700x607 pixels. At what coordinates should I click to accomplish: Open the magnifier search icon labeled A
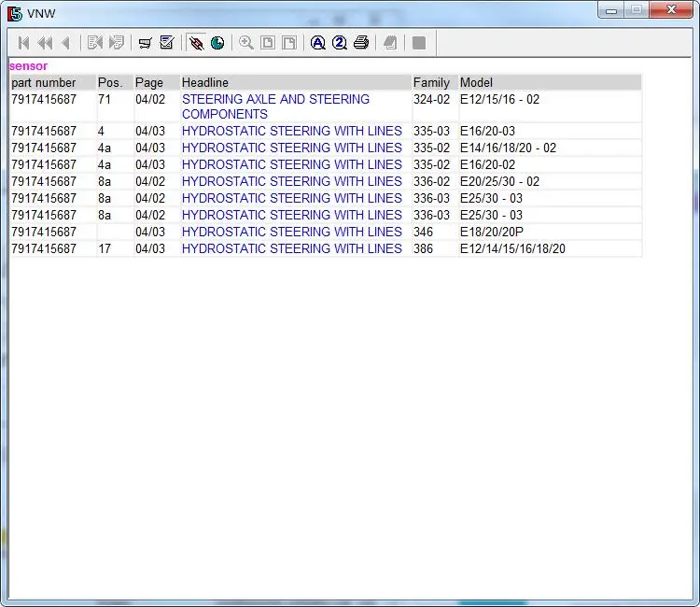(318, 43)
